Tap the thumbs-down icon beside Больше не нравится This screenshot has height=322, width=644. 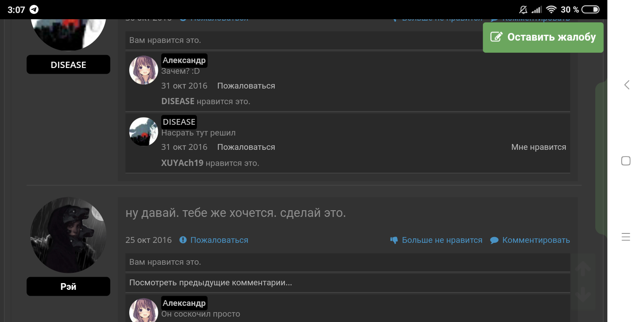[394, 240]
